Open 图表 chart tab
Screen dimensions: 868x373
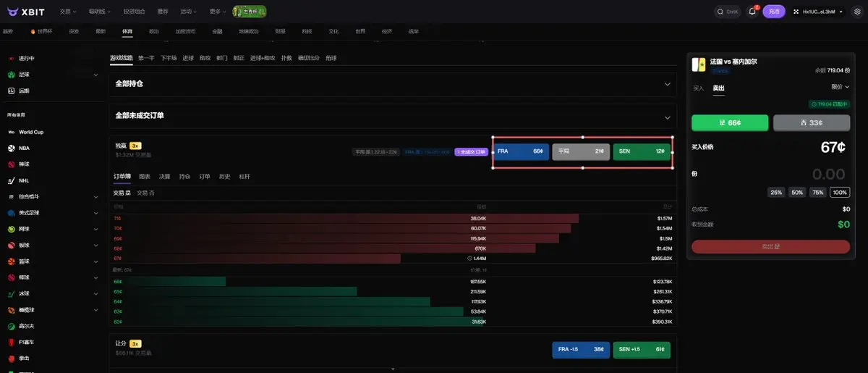145,176
